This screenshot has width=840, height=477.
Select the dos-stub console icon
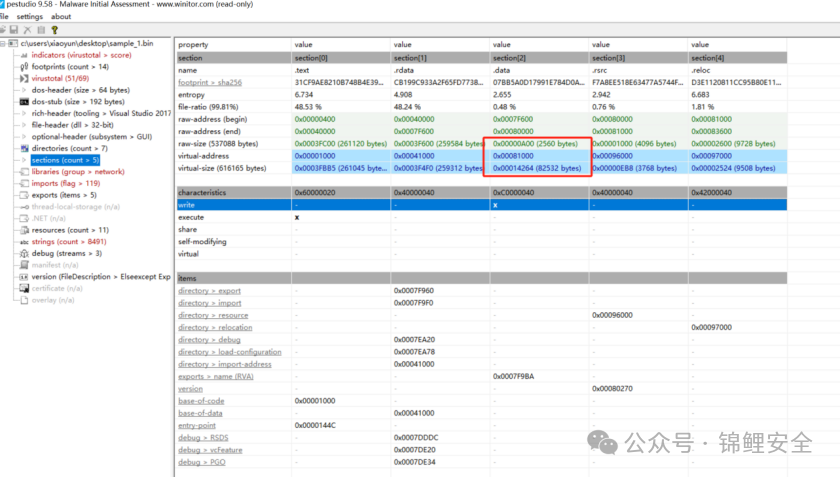[24, 102]
